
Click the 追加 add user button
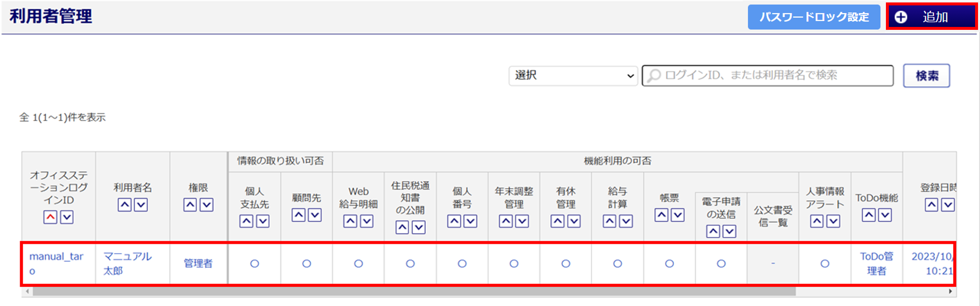click(931, 17)
